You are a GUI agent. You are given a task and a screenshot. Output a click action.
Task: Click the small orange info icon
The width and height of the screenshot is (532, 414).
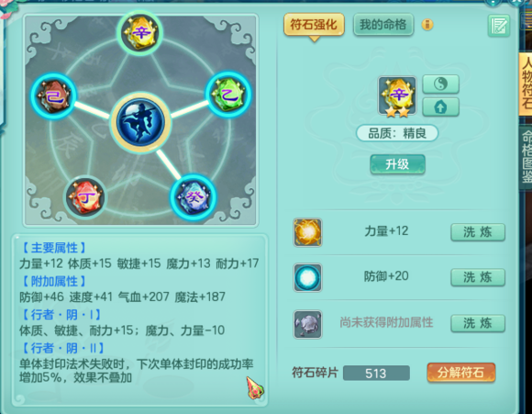pos(427,25)
